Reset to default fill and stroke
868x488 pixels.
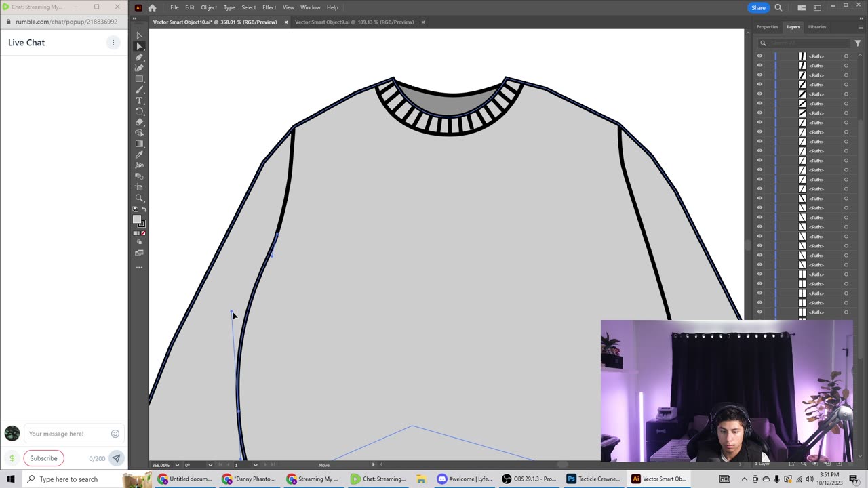(135, 209)
